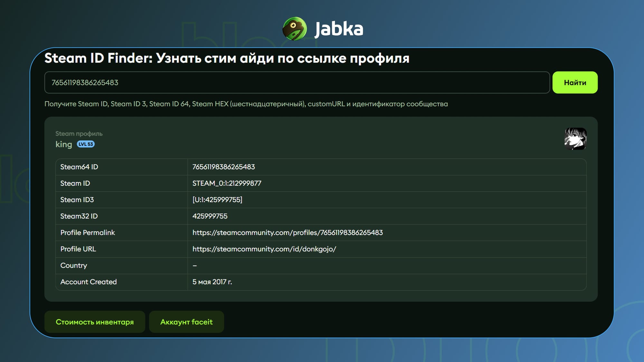Click the search input containing the Steam64 ID
The image size is (644, 362).
click(x=290, y=82)
